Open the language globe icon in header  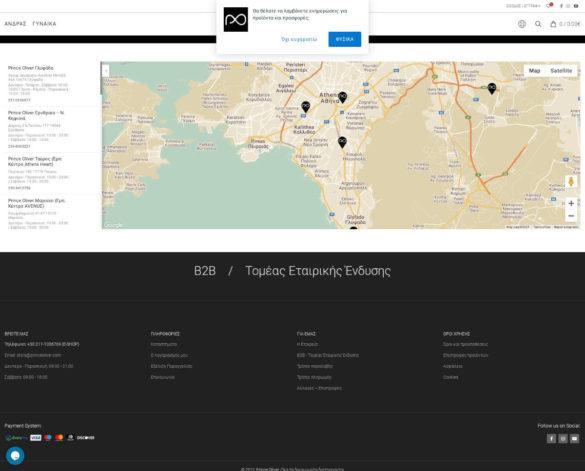(x=522, y=24)
